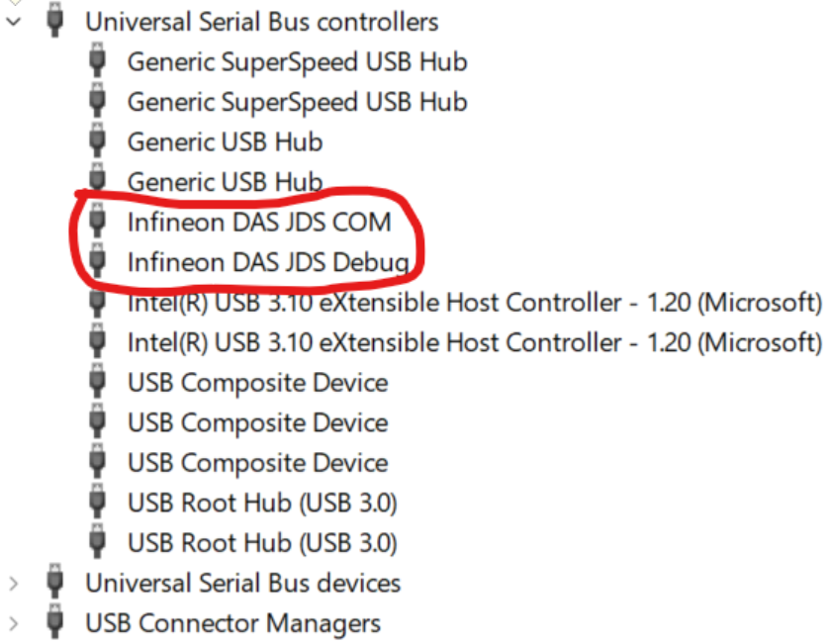This screenshot has height=644, width=831.
Task: Click the first Intel USB 3.10 controller icon
Action: [97, 302]
